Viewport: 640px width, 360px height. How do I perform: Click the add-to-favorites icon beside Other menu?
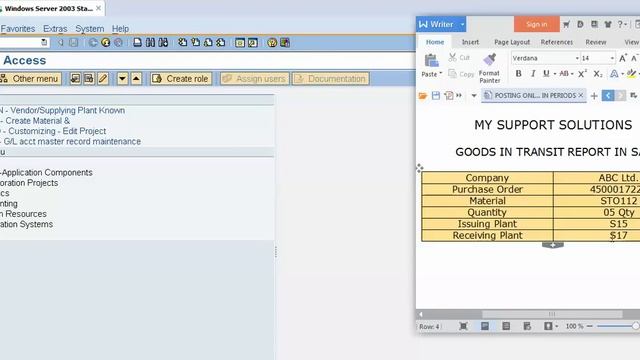pos(75,78)
